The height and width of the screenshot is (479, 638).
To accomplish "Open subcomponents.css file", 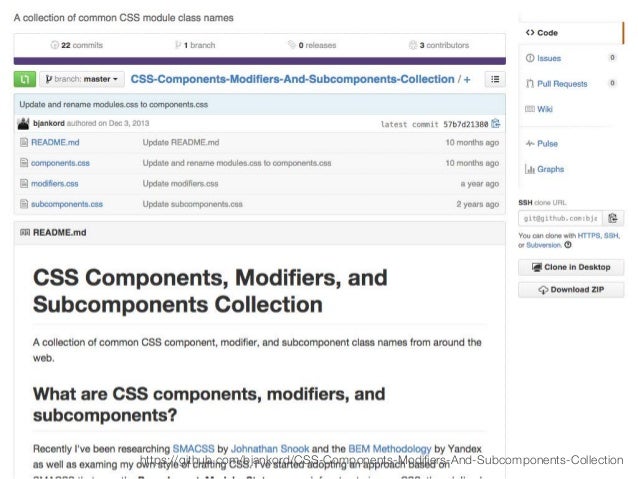I will pos(67,204).
